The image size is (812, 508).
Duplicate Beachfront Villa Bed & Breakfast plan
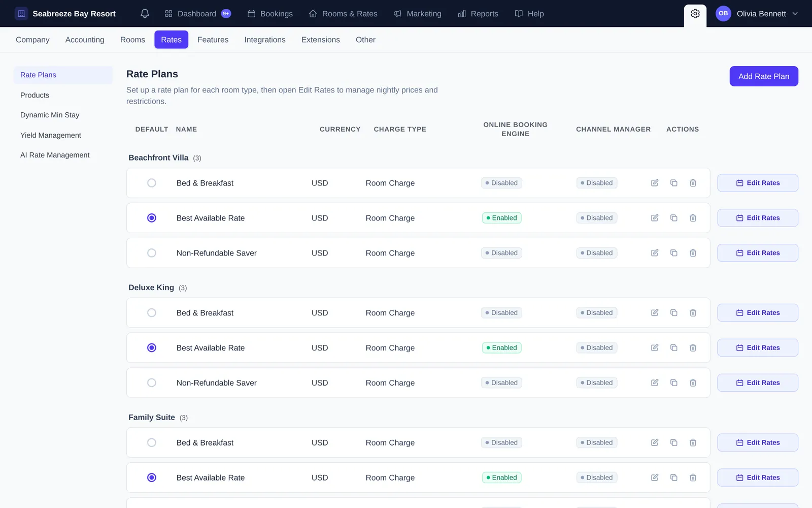[x=674, y=183]
